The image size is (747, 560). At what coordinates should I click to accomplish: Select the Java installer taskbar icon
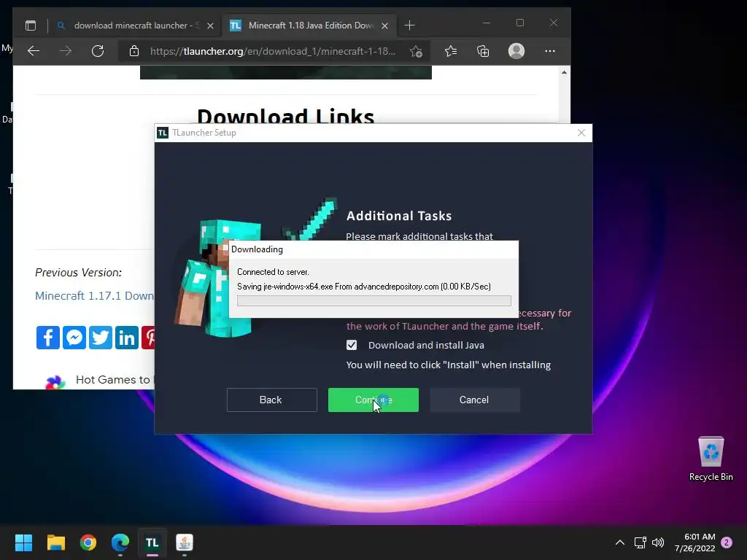(185, 542)
